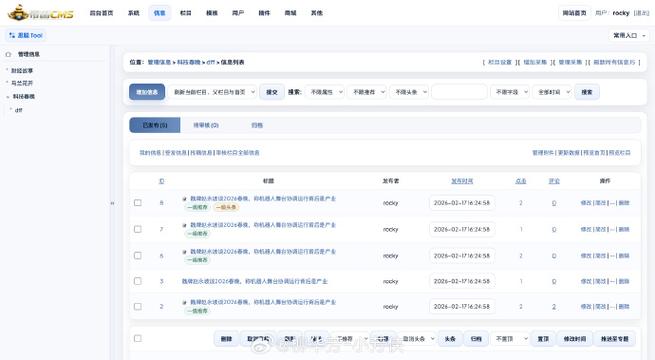This screenshot has height=360, width=655.
Task: Check the checkbox for row ID 3
Action: pos(137,281)
